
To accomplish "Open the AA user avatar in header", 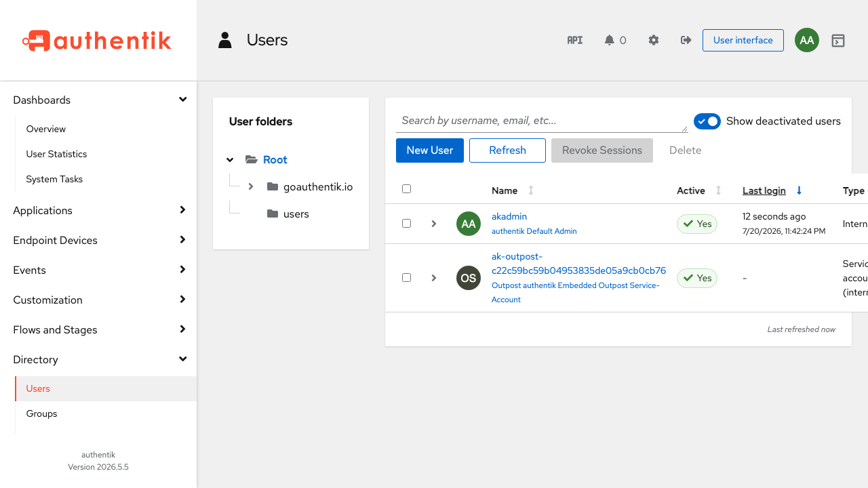I will tap(807, 40).
